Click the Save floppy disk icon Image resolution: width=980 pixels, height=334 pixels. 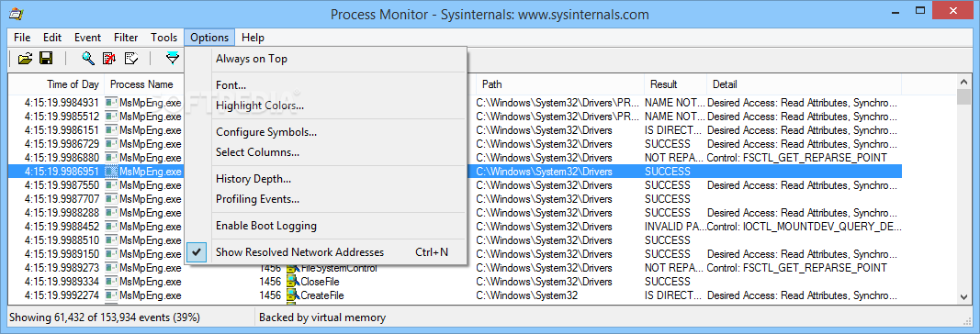(46, 59)
